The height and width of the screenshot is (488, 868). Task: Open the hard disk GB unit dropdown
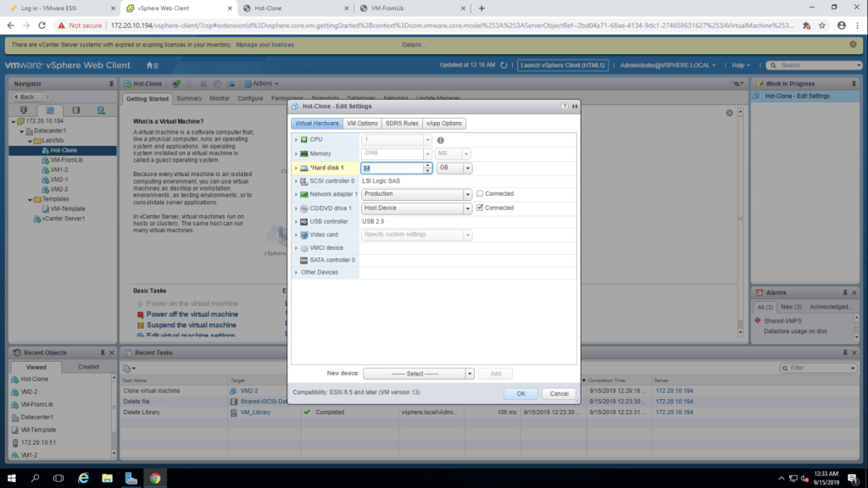tap(453, 168)
